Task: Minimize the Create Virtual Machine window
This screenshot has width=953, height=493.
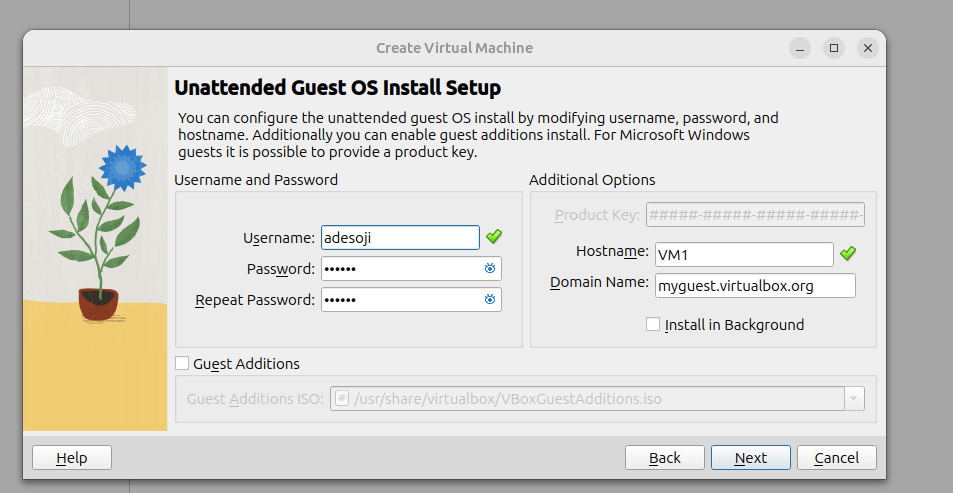Action: (x=800, y=47)
